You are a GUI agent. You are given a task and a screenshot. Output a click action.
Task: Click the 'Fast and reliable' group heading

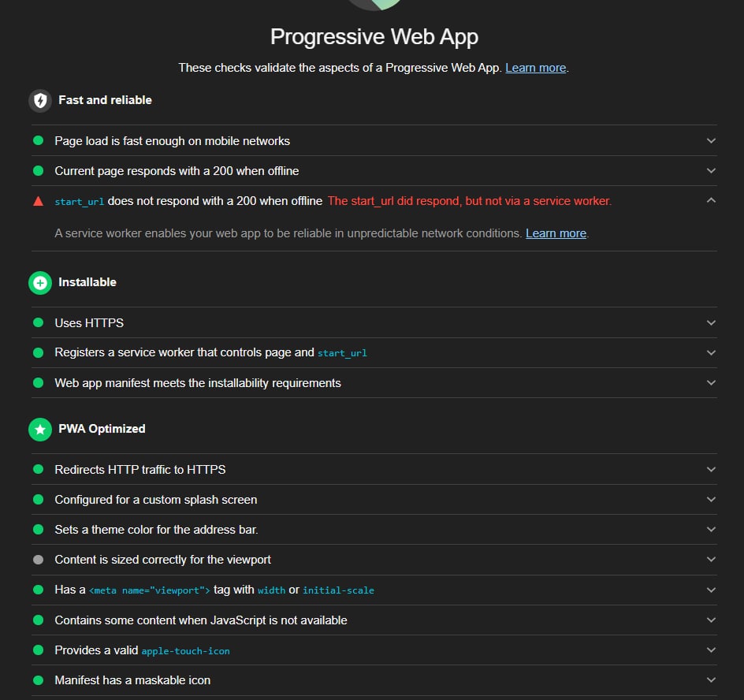105,100
